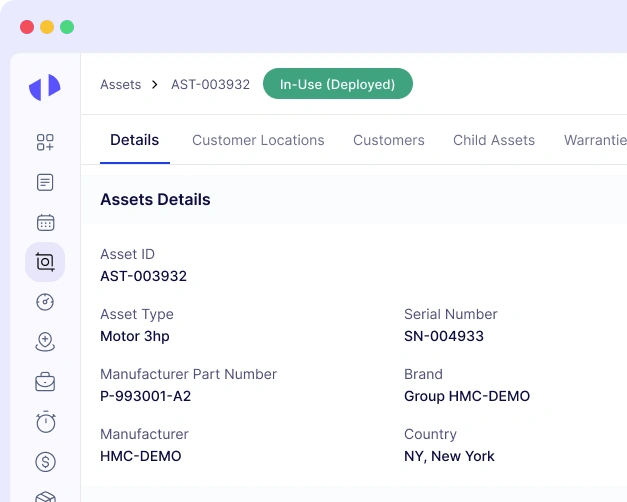Select the highlighted Assets icon in sidebar

[x=45, y=262]
